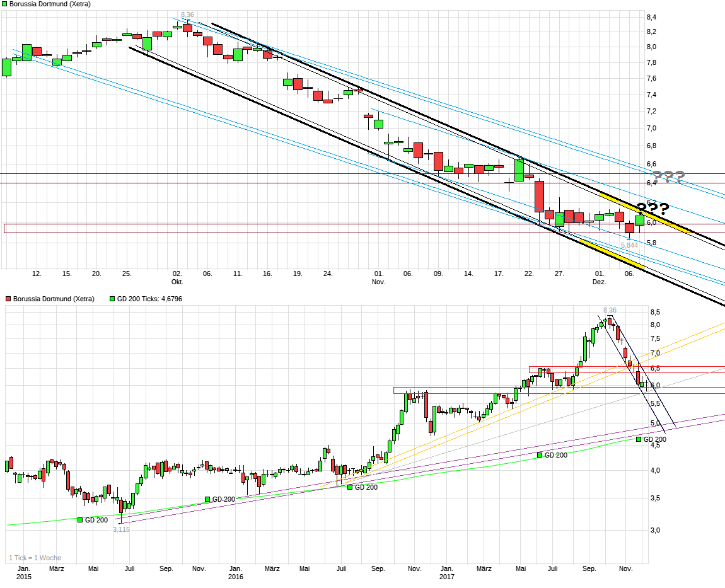
Task: Click the 7,8 price label
Action: [651, 62]
